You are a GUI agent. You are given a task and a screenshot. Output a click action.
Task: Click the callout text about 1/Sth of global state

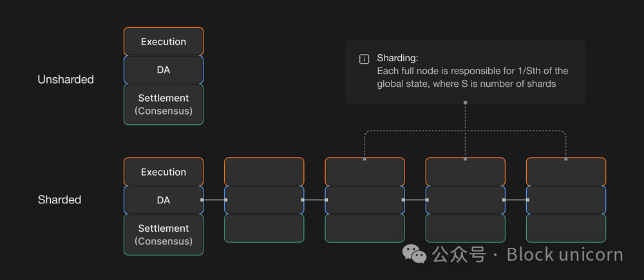[x=472, y=77]
